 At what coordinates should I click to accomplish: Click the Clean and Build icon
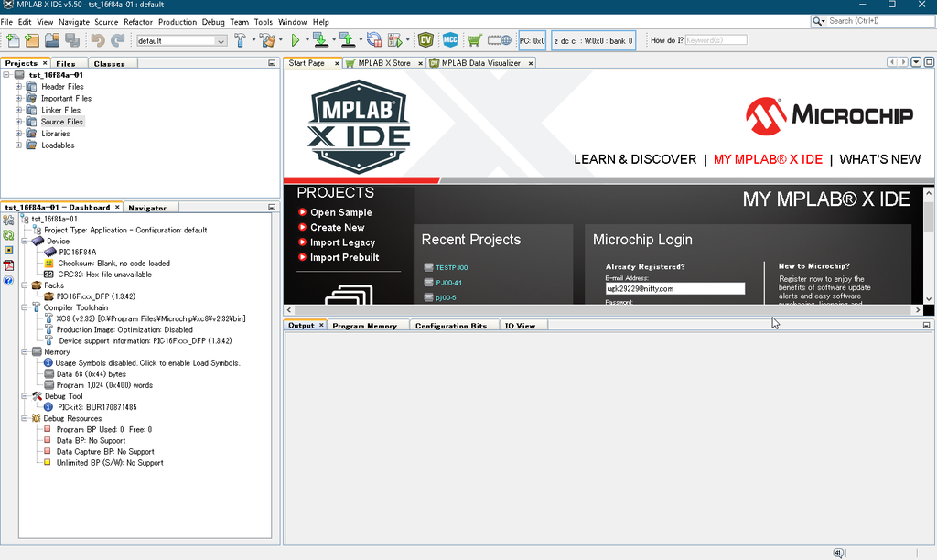268,40
